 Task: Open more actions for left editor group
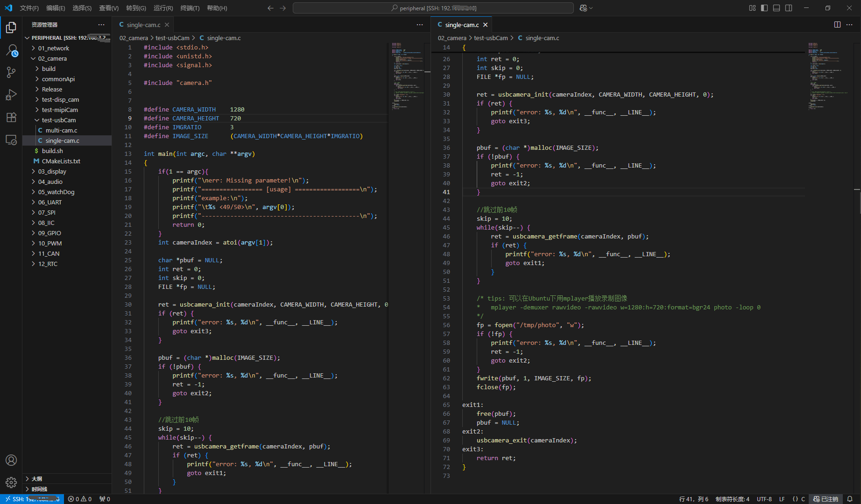point(420,25)
